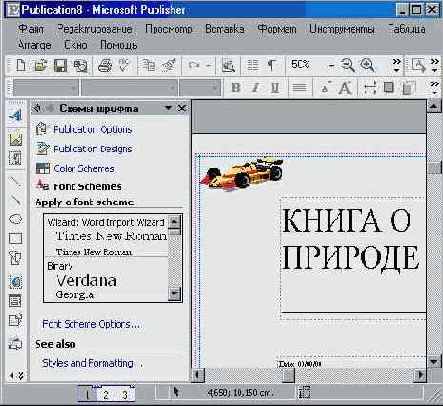This screenshot has width=443, height=406.
Task: Open the Инструменты menu
Action: (342, 29)
